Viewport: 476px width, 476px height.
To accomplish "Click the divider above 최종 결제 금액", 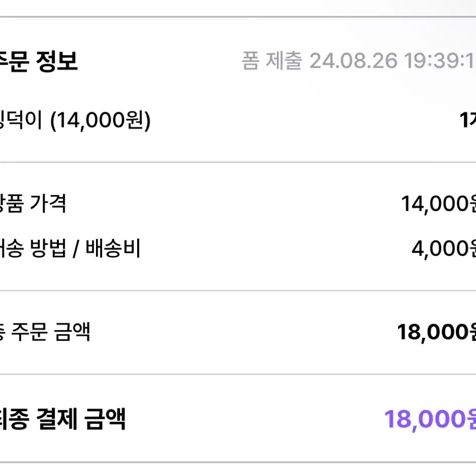I will click(238, 374).
